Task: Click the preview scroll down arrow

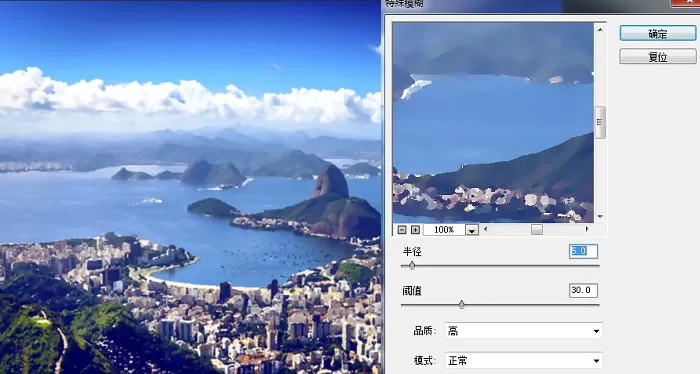Action: coord(600,216)
